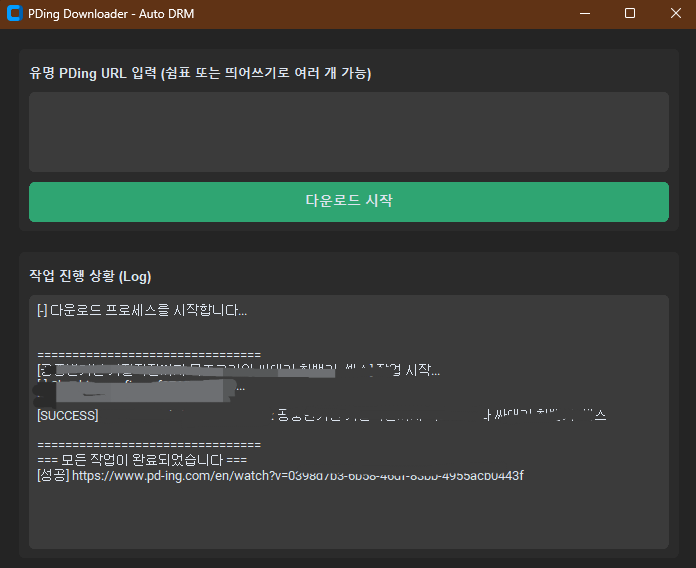Screen dimensions: 696x568
Task: Click the log line '다운로드 프로세스를 시작합니다...'
Action: pyautogui.click(x=142, y=310)
